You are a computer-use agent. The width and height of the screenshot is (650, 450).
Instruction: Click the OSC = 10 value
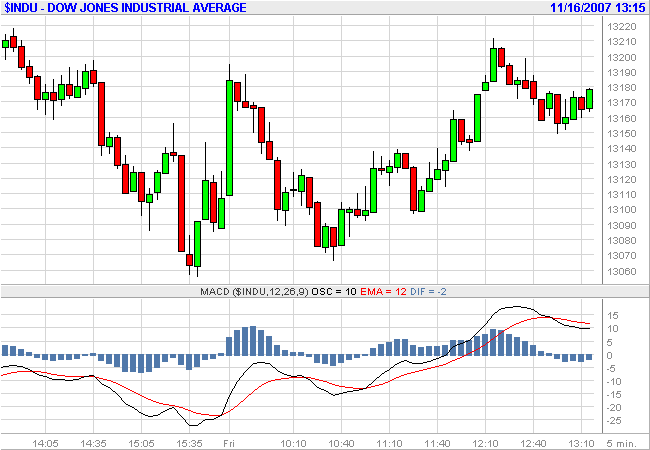click(334, 292)
